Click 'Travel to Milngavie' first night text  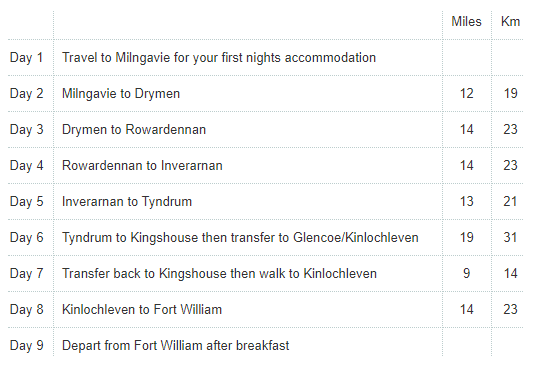coord(219,57)
